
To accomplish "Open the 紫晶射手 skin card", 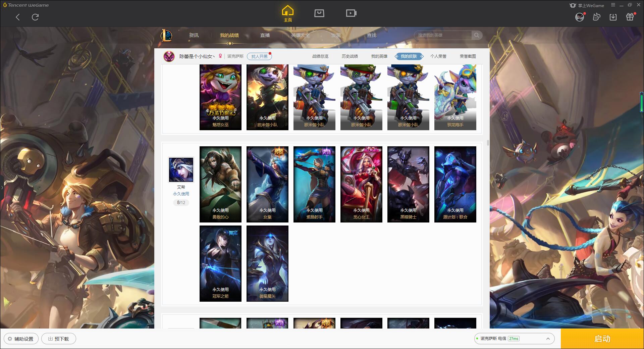I will coord(314,184).
